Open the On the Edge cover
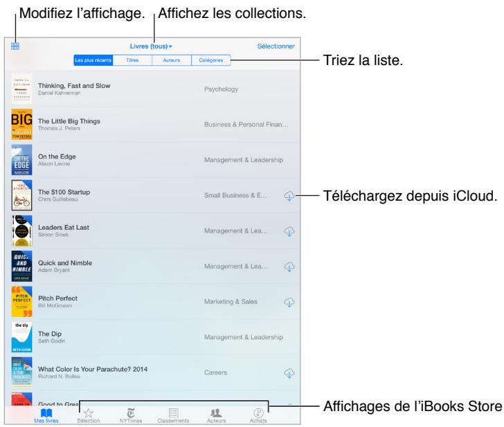504x427 pixels. (x=22, y=160)
